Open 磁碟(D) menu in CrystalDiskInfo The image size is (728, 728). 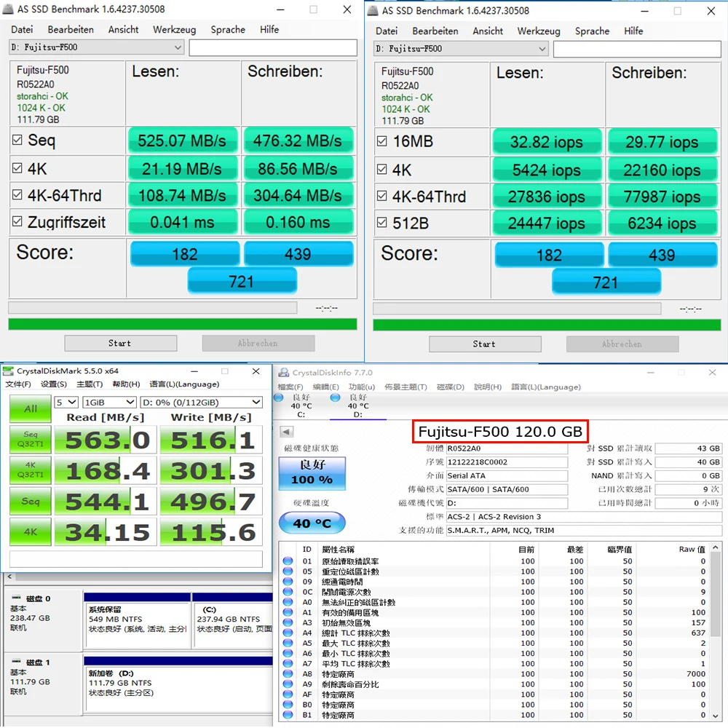point(451,387)
